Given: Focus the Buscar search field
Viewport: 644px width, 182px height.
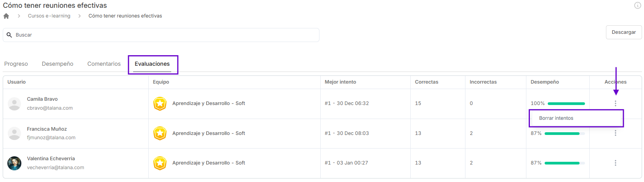Looking at the screenshot, I should tap(161, 35).
